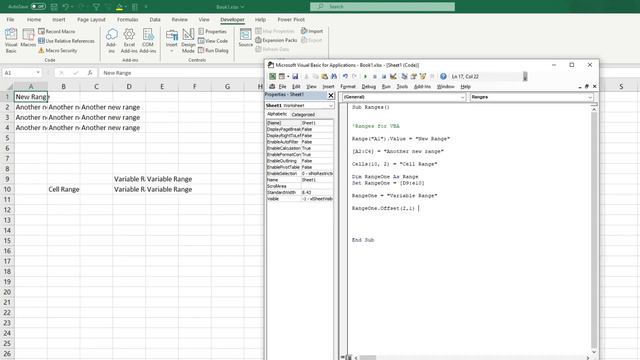
Task: Open the XML Source pane
Action: (245, 38)
